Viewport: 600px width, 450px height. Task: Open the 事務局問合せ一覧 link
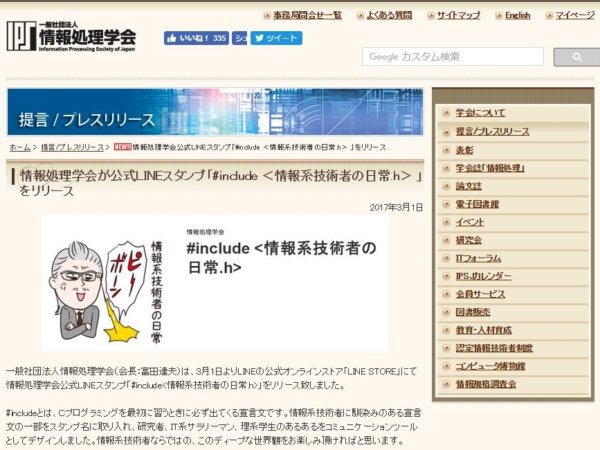(x=307, y=15)
